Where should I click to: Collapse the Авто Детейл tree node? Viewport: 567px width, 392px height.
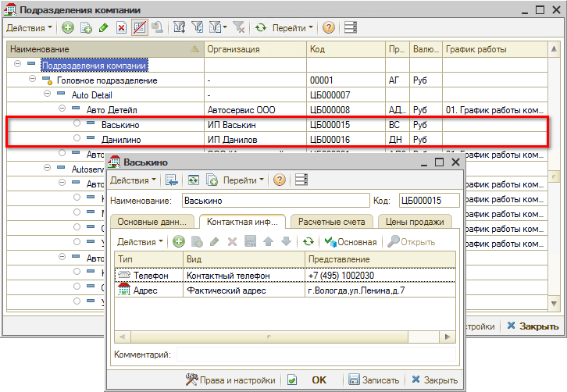62,109
